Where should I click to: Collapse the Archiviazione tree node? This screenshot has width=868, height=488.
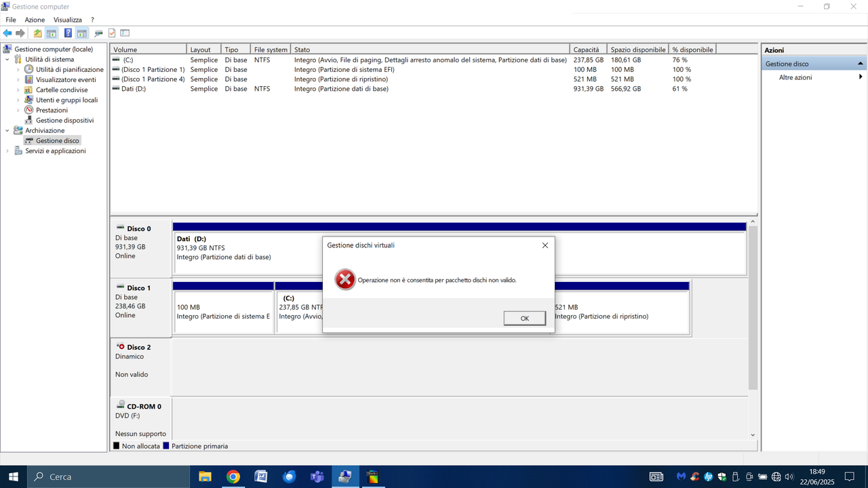click(7, 130)
